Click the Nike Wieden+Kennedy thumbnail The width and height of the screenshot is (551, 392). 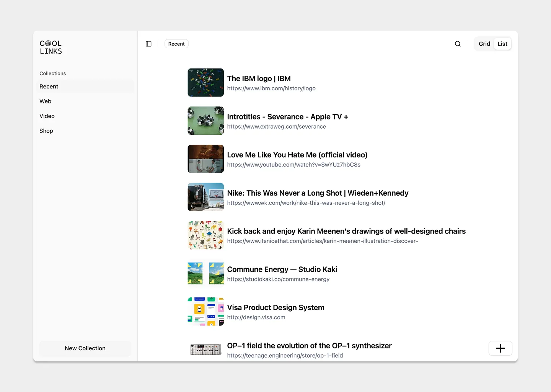click(206, 197)
